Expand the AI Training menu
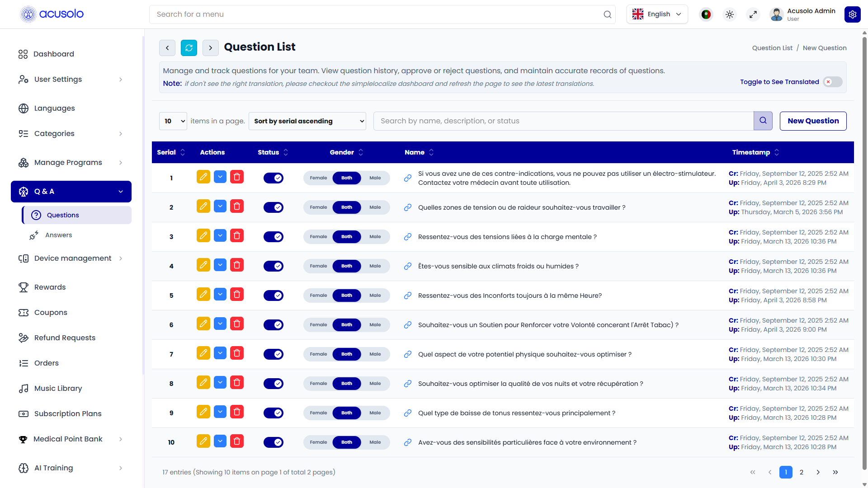The image size is (868, 488). point(71,468)
